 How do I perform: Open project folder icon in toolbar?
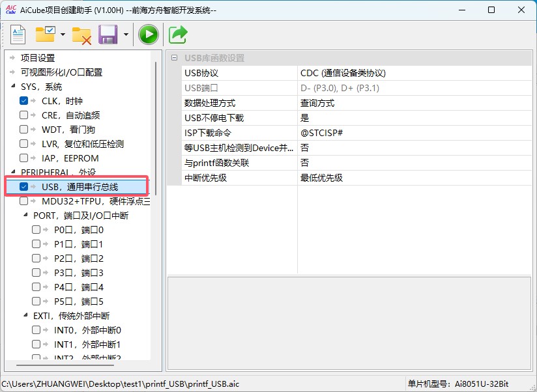point(46,35)
